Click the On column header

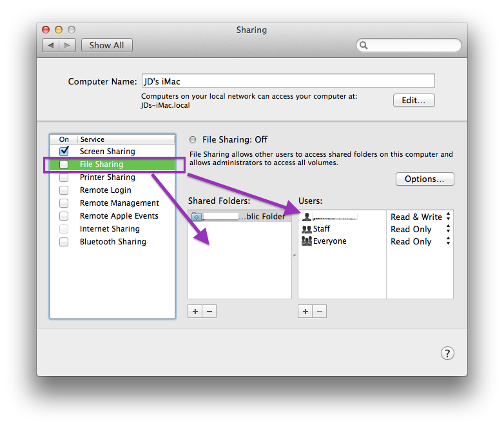[x=64, y=139]
